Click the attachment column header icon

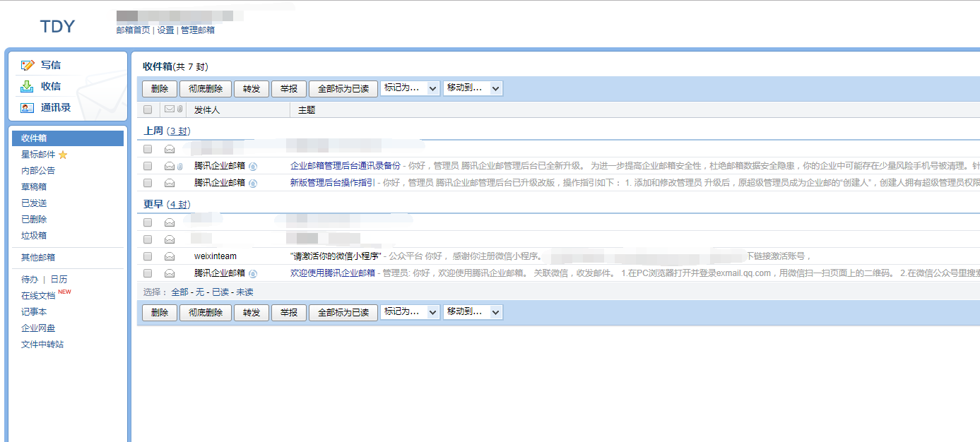pos(179,109)
